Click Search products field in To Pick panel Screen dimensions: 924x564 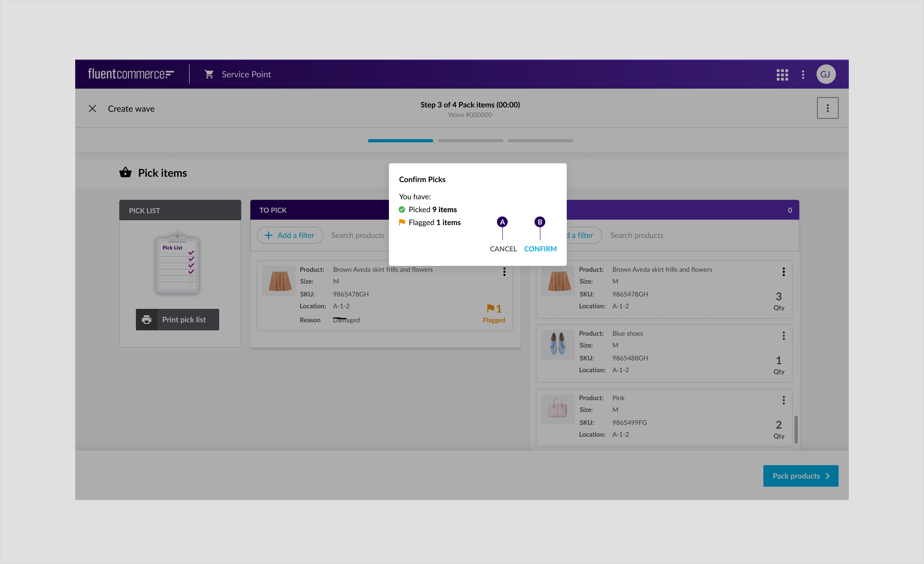(358, 235)
